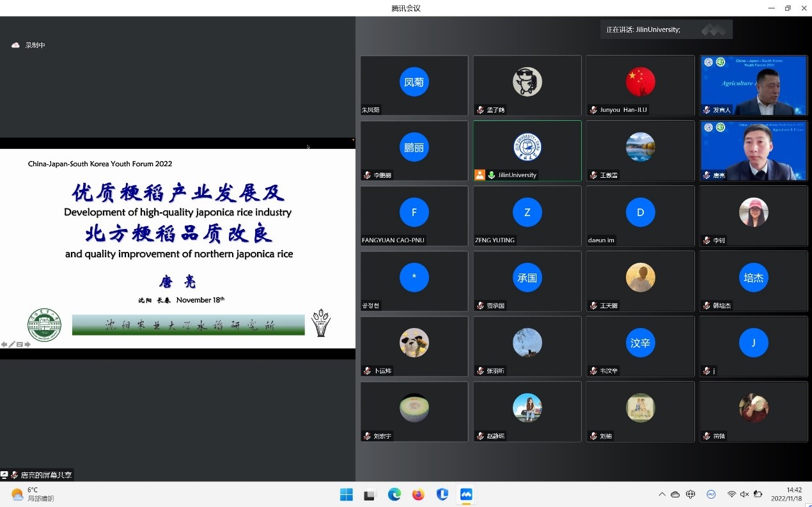Open the slide menu icon between pen and next arrow
812x507 pixels.
(x=20, y=345)
